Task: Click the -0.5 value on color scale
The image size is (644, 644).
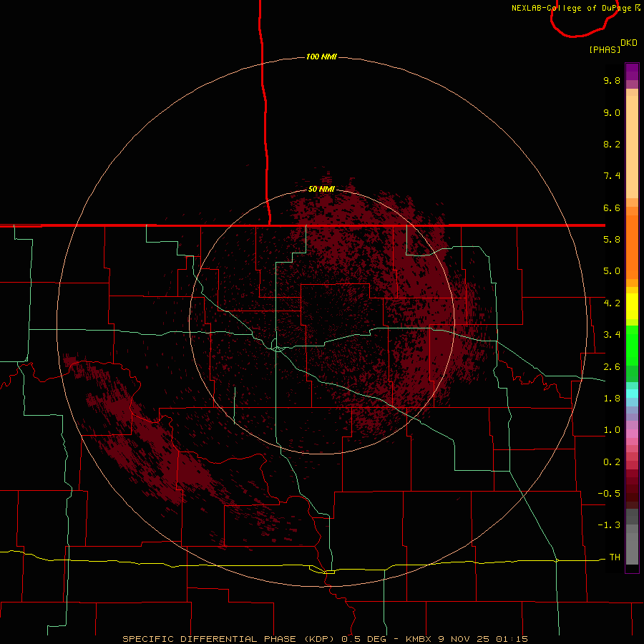Action: [609, 494]
